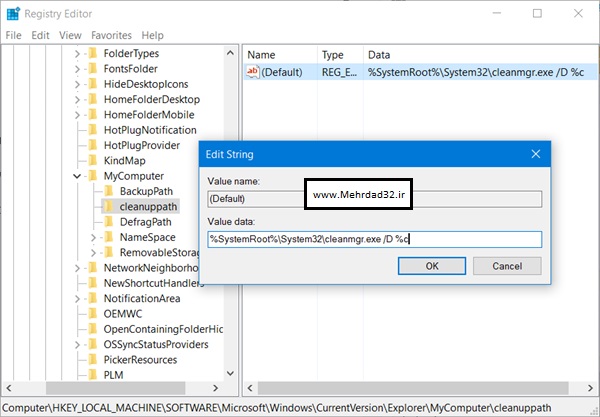Click the NewShortcutHandlers folder icon
The width and height of the screenshot is (600, 417).
93,283
